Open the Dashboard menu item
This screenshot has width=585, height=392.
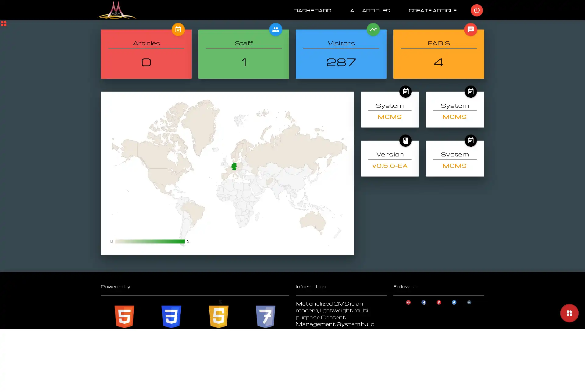pyautogui.click(x=312, y=10)
